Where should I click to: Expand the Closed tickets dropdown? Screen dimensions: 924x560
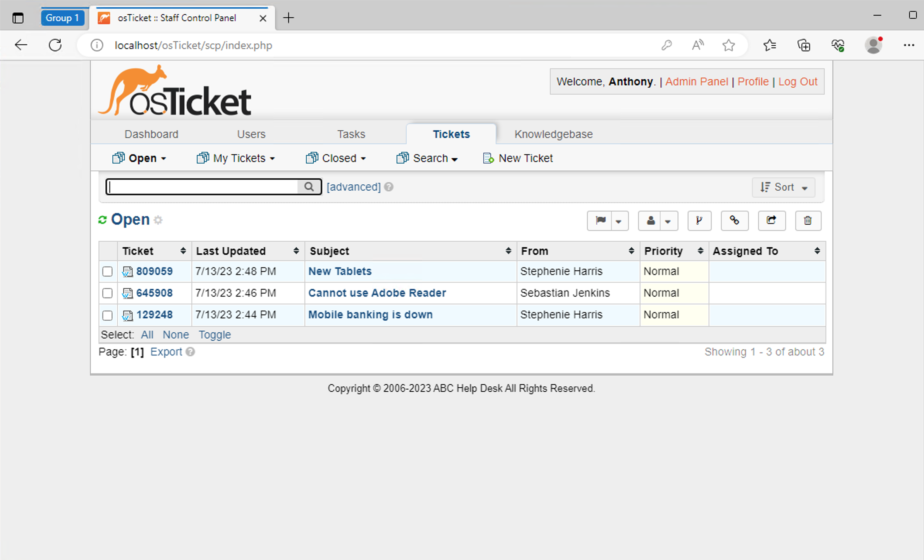click(x=335, y=158)
